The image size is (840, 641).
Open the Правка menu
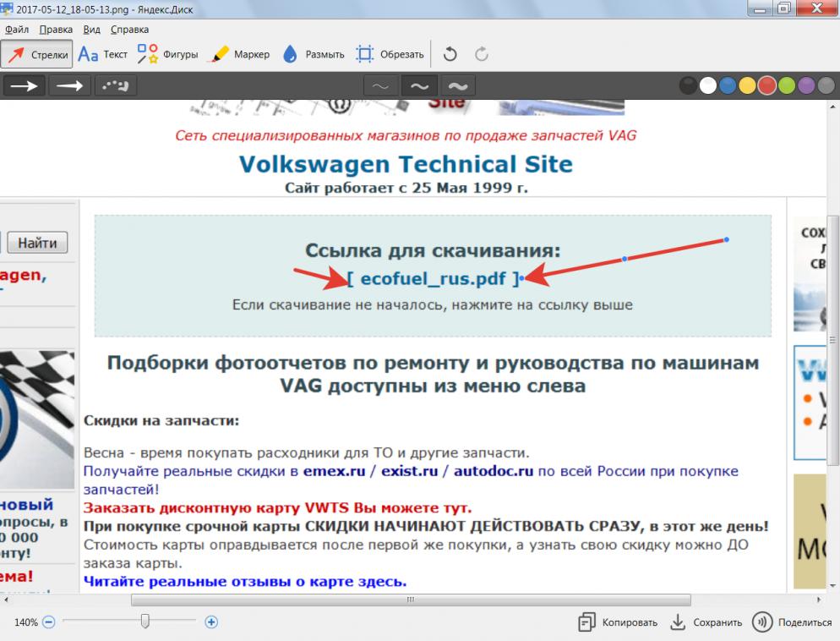(x=57, y=30)
